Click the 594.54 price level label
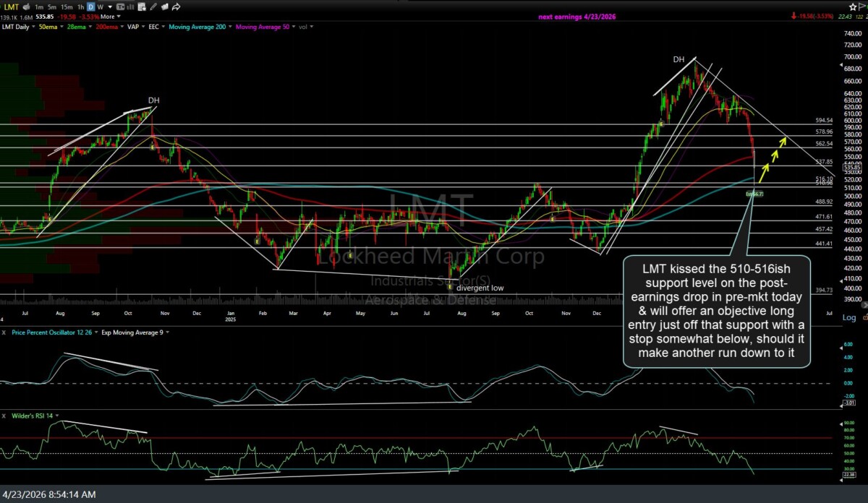Image resolution: width=868 pixels, height=503 pixels. point(824,121)
